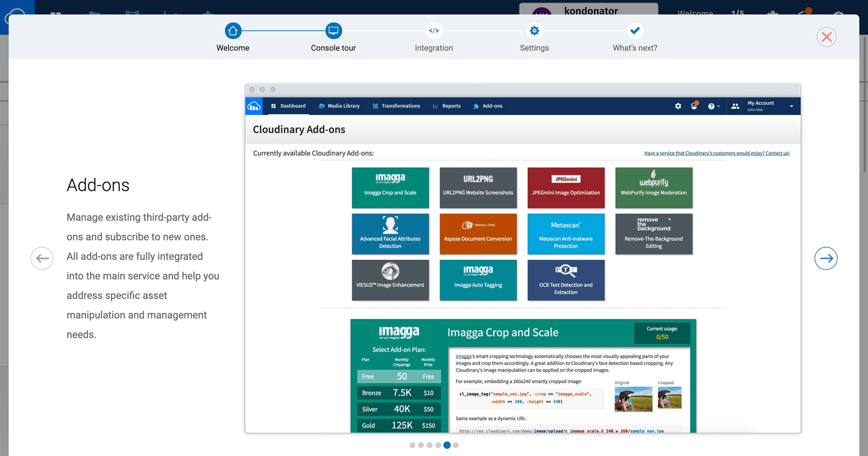The height and width of the screenshot is (456, 868).
Task: Click the Cloudinary cloud logo in screenshot
Action: click(x=254, y=106)
